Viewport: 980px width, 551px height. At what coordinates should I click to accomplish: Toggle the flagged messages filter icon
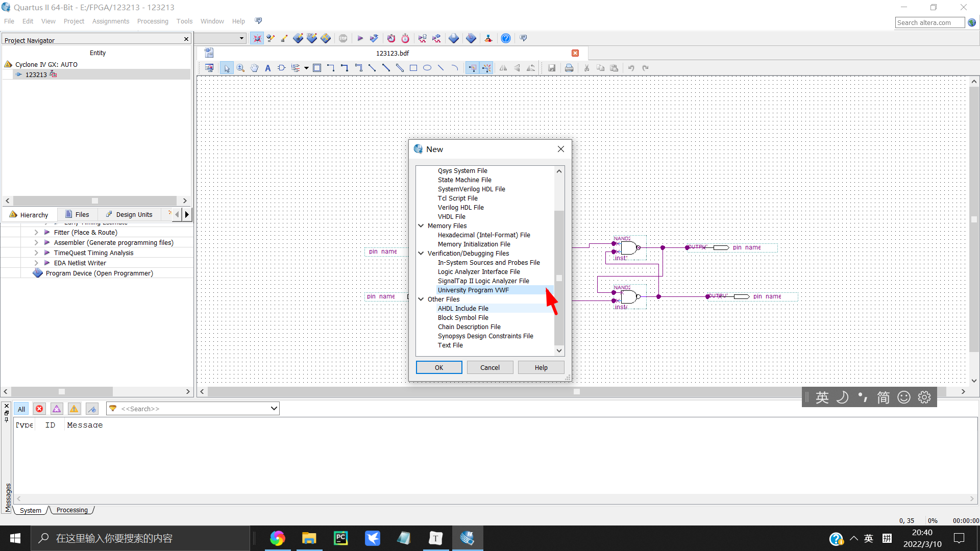(x=92, y=409)
